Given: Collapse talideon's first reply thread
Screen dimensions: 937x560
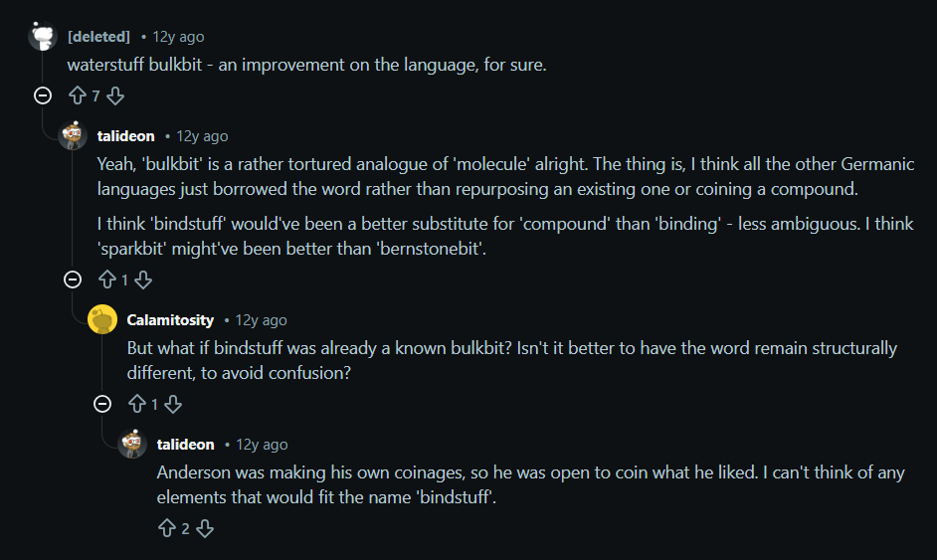Looking at the screenshot, I should pos(73,280).
